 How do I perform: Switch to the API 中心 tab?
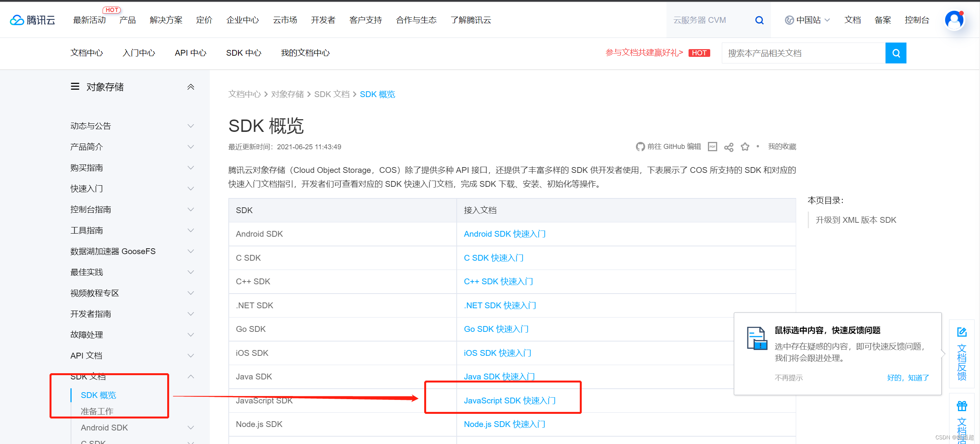pos(191,53)
